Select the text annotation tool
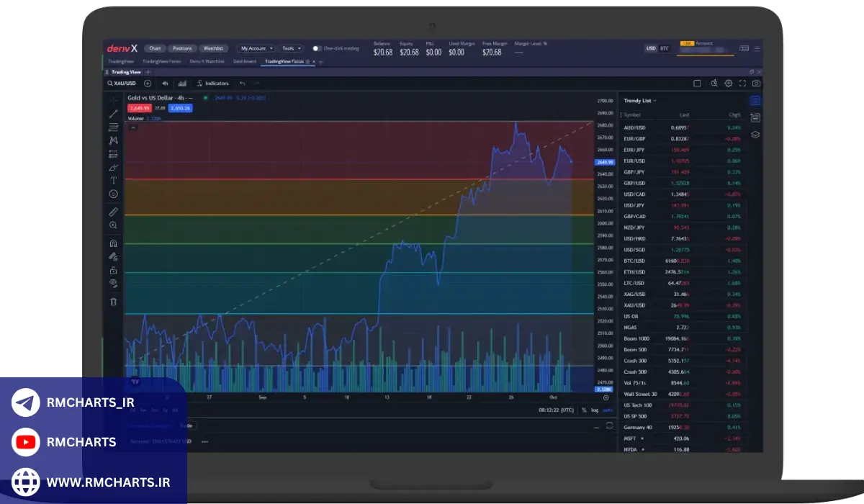Image resolution: width=864 pixels, height=504 pixels. [x=113, y=180]
